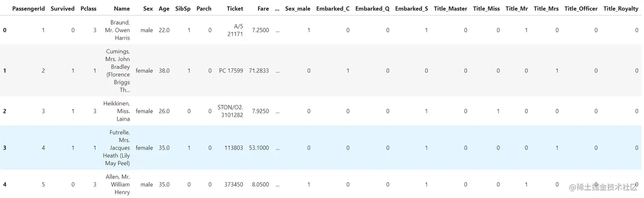Click the ticket number 373450
644x198 pixels.
pyautogui.click(x=234, y=185)
